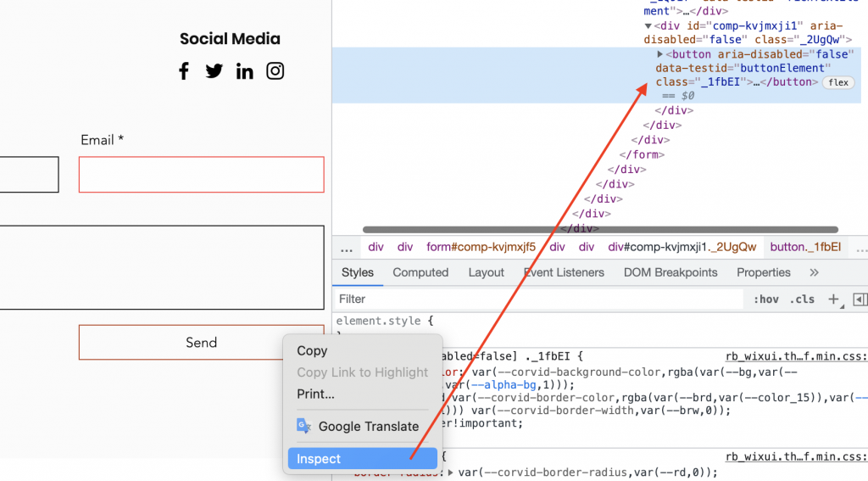The image size is (868, 481).
Task: Switch to the Computed tab
Action: [x=420, y=272]
